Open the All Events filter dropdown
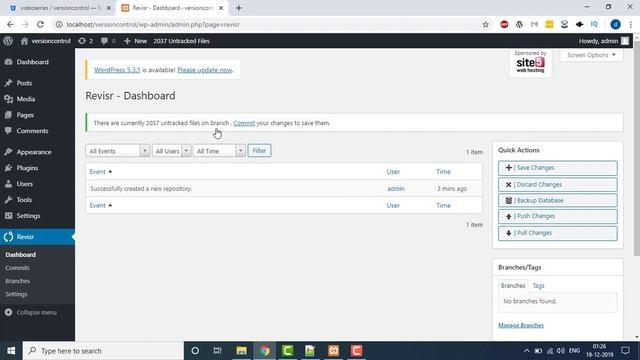Screen dimensions: 640x360 tap(117, 151)
